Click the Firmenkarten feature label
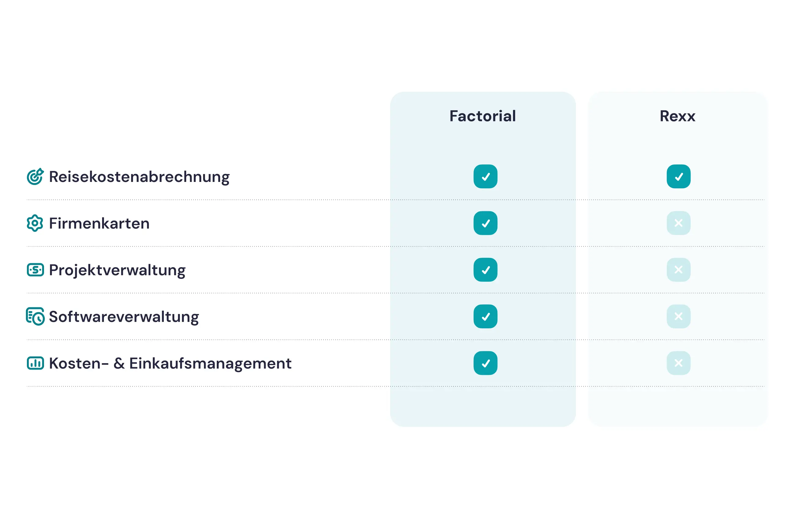 pos(99,223)
